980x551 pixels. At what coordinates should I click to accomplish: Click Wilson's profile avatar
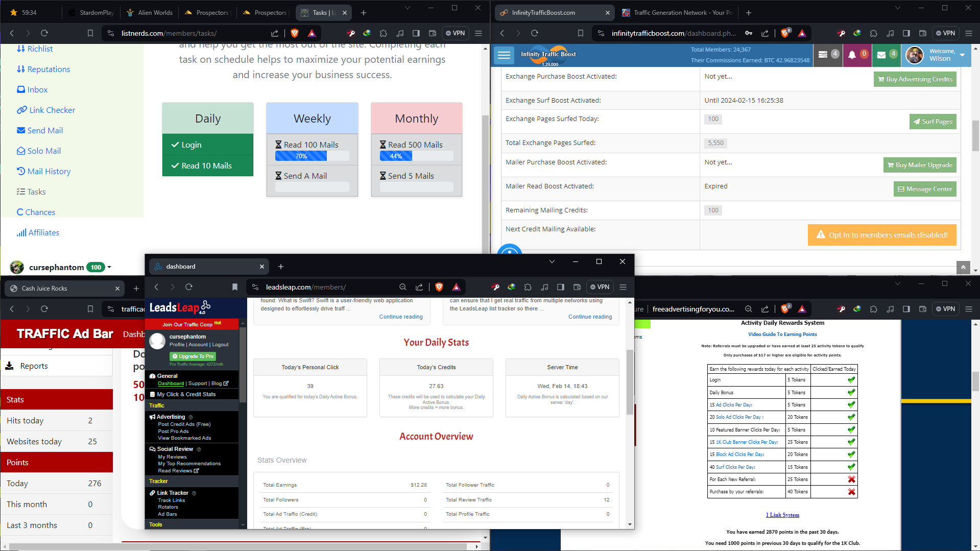point(914,55)
